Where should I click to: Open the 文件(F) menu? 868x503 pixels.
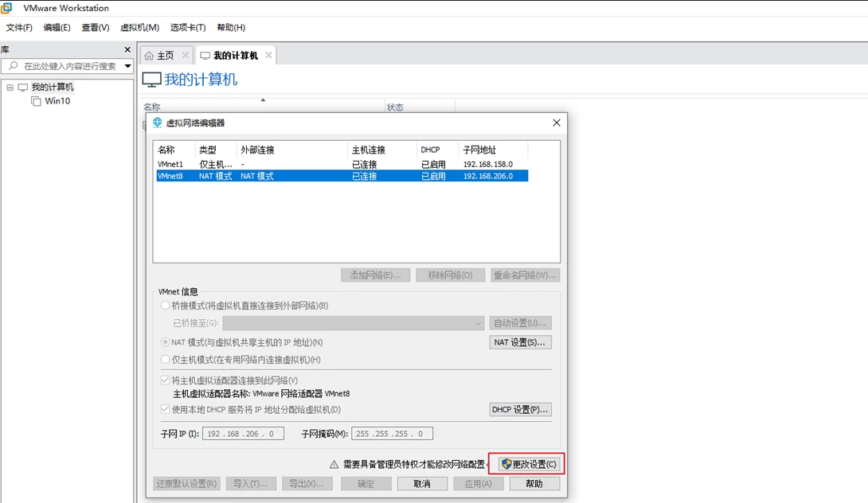click(x=19, y=27)
